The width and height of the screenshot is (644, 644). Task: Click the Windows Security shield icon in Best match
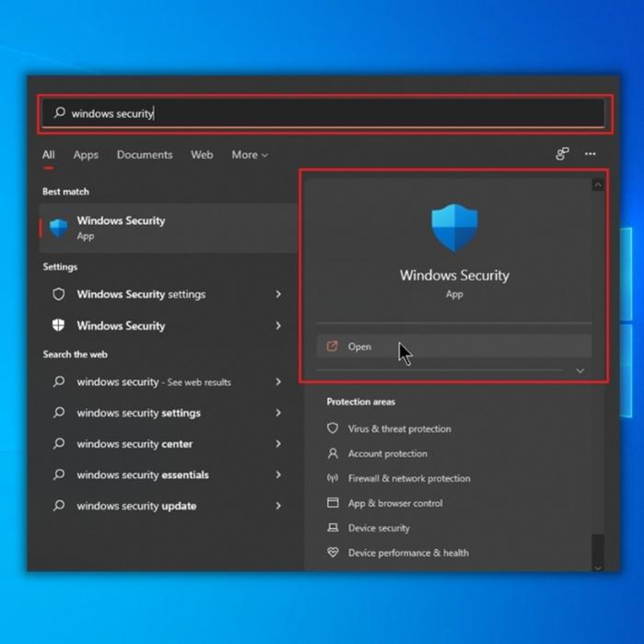click(x=58, y=228)
